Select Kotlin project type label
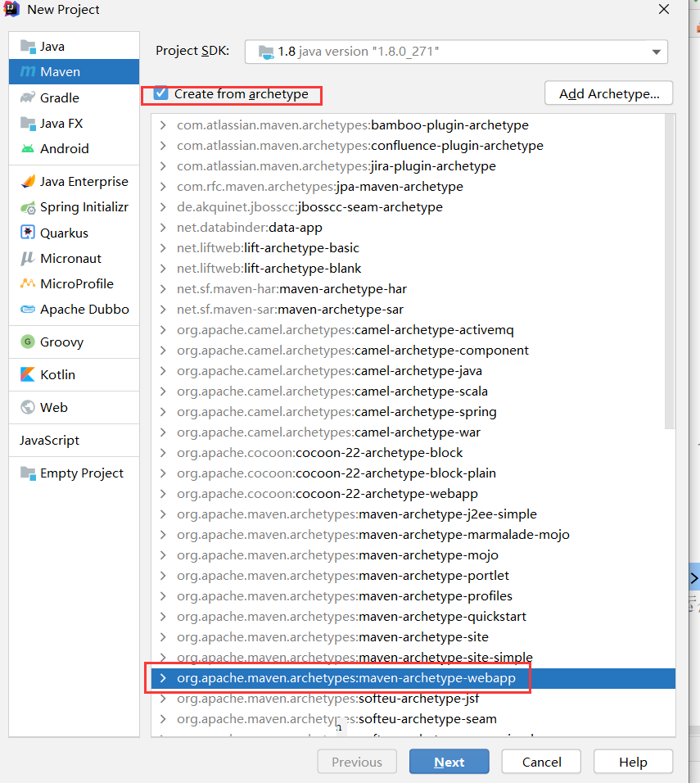 point(58,374)
